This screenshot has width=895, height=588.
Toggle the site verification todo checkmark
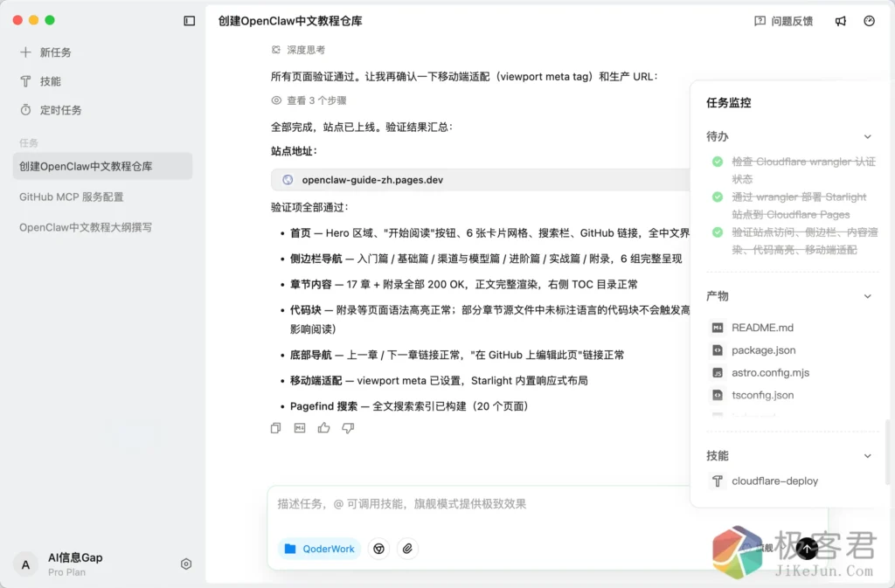click(718, 232)
